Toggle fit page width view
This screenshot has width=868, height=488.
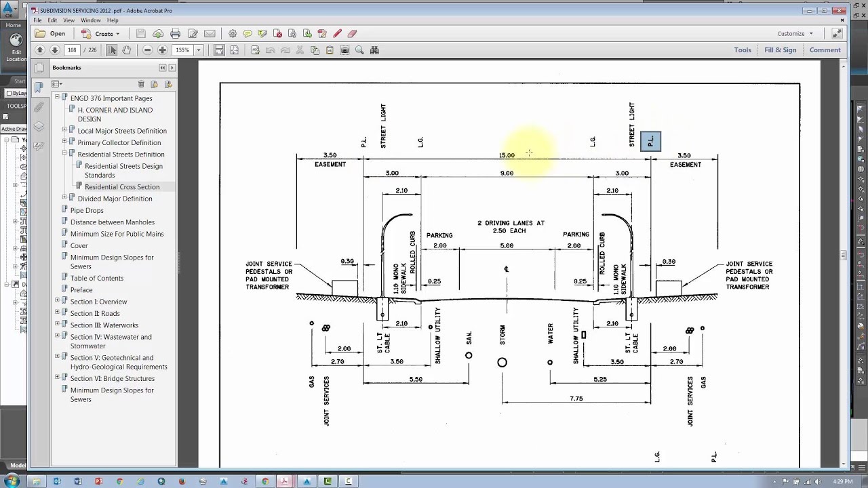219,49
